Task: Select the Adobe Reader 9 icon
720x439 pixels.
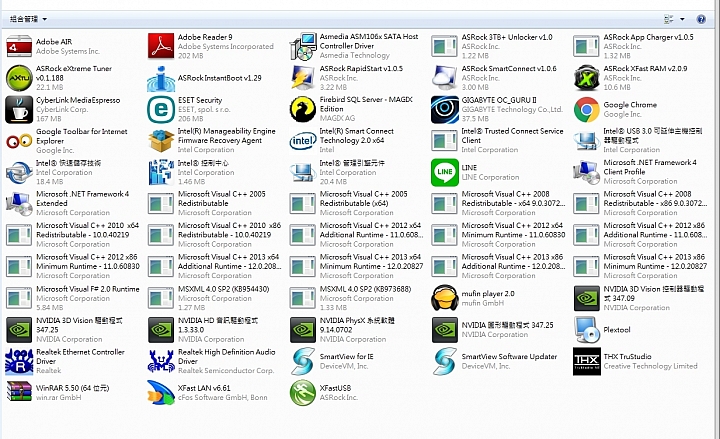Action: point(161,46)
